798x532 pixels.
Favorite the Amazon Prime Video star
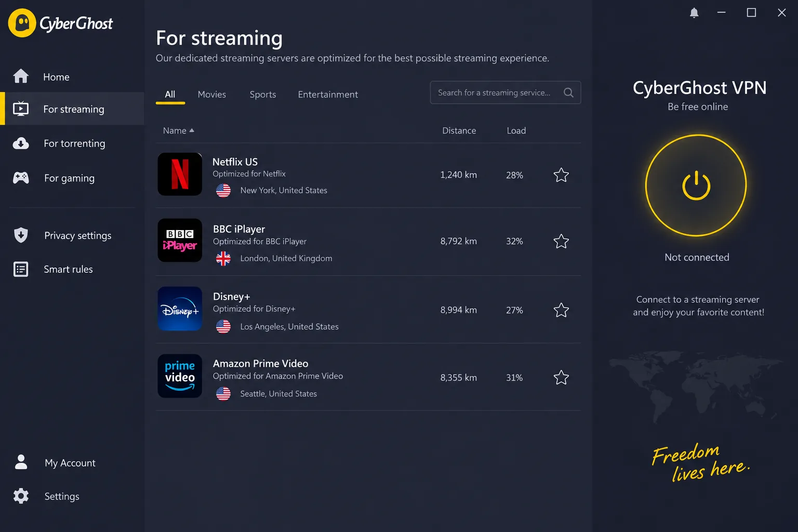point(561,377)
